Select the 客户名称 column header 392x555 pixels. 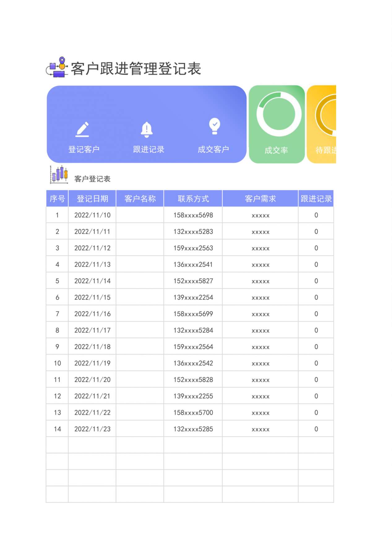pos(140,199)
